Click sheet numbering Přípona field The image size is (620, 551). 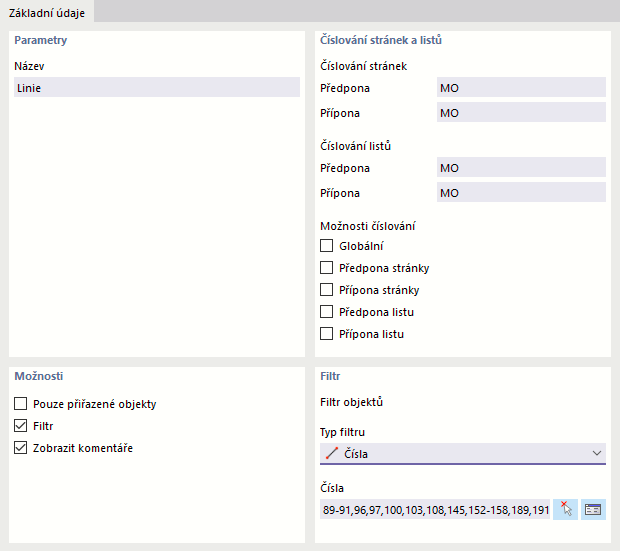(x=520, y=193)
